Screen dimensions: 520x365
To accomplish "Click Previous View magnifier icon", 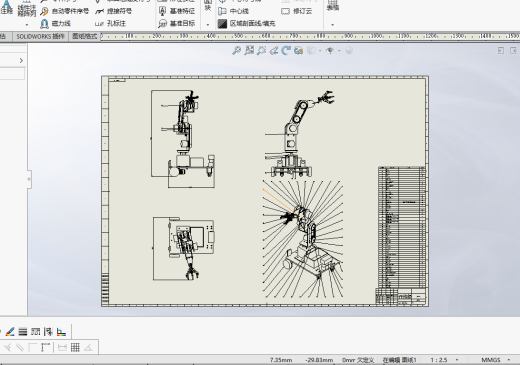I will [x=261, y=51].
